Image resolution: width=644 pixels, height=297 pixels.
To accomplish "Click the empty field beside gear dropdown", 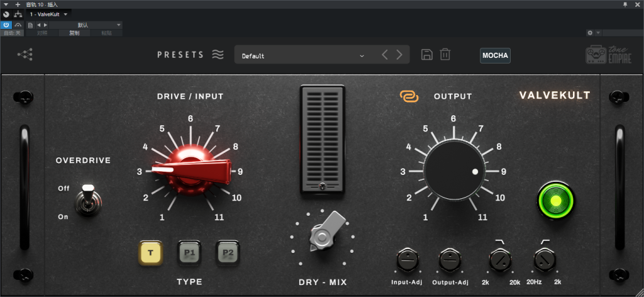I will coord(622,33).
